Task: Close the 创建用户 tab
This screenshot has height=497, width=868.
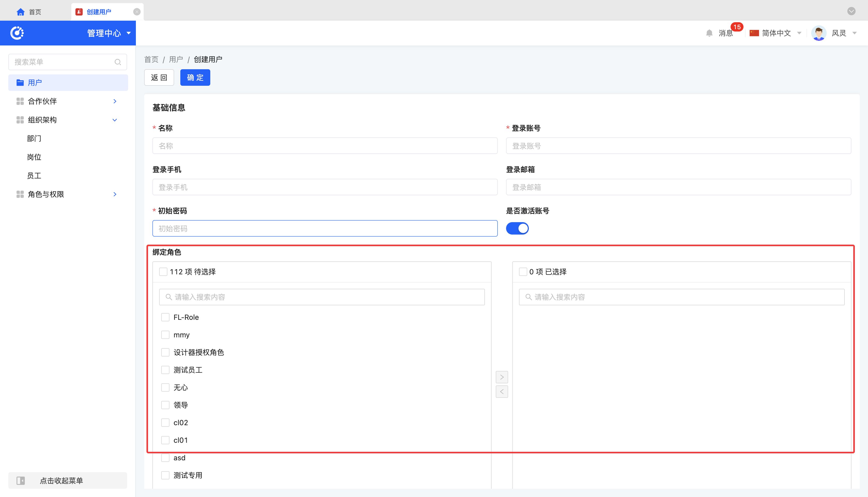Action: point(137,12)
